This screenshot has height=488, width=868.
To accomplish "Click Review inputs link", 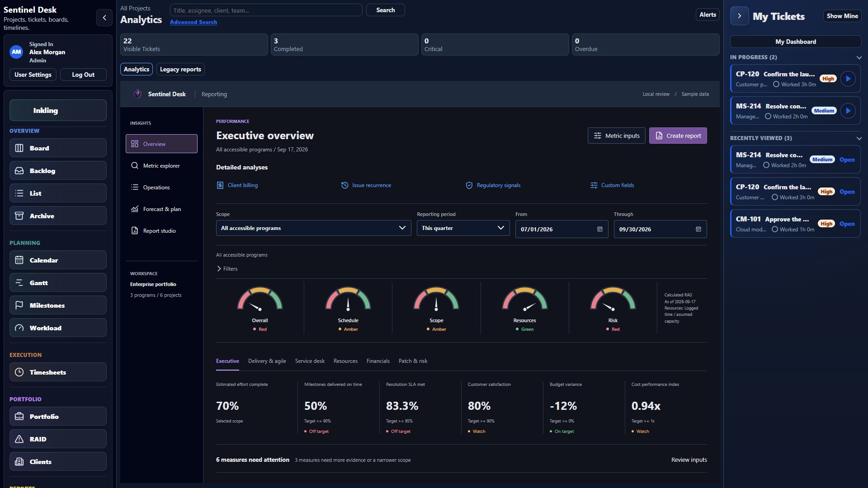I will point(689,460).
